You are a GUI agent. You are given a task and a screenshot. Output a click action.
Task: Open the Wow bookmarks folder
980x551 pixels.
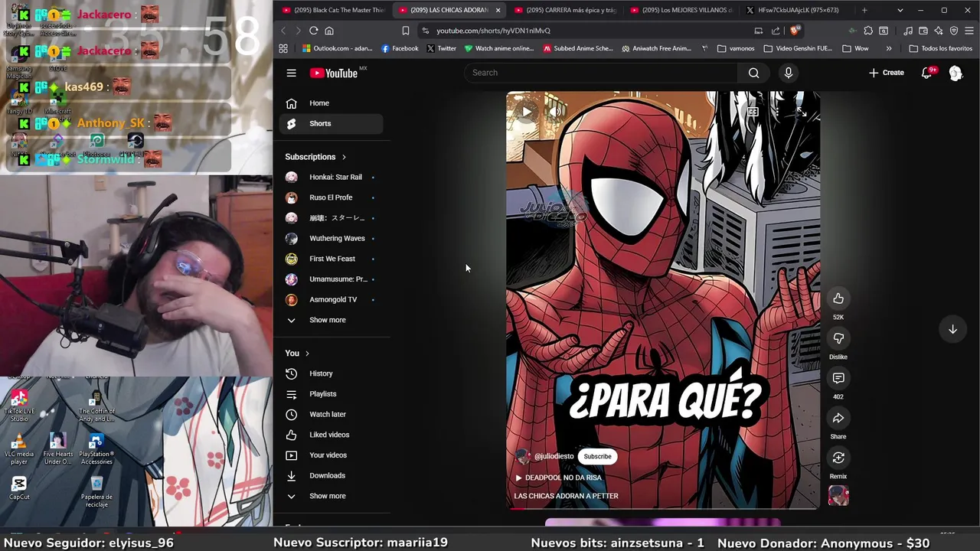855,48
